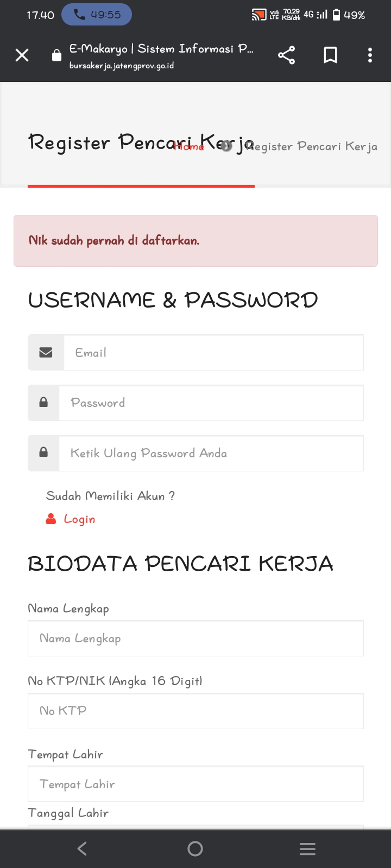Focus the Email input field
Viewport: 391px width, 868px height.
pyautogui.click(x=213, y=353)
